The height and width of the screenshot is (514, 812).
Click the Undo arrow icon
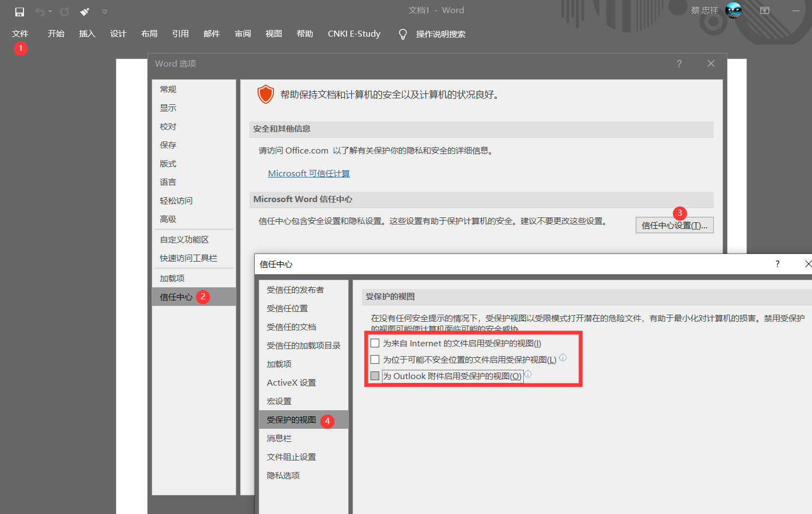point(40,11)
